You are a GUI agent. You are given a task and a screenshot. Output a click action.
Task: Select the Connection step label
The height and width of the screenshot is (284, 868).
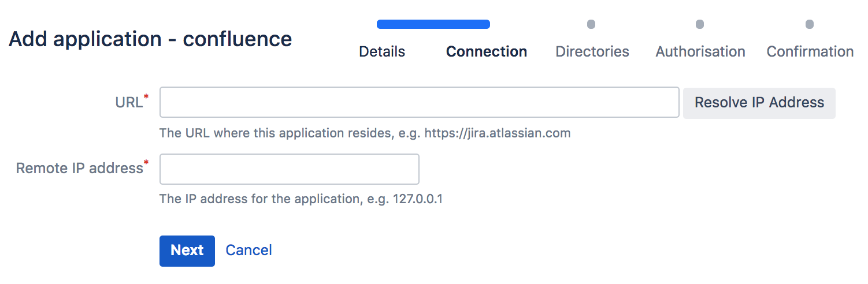tap(486, 51)
